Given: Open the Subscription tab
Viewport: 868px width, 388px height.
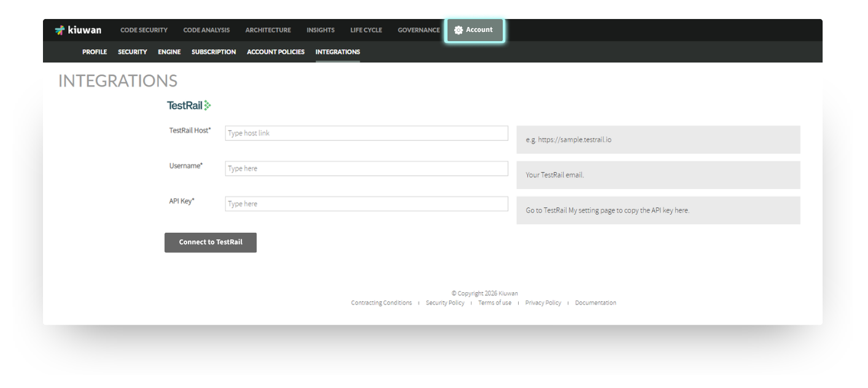Looking at the screenshot, I should [x=213, y=52].
